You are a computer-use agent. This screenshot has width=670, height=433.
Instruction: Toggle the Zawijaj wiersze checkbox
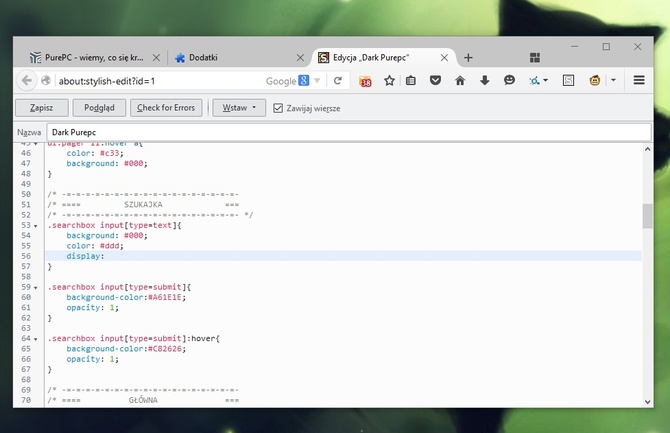pos(278,107)
